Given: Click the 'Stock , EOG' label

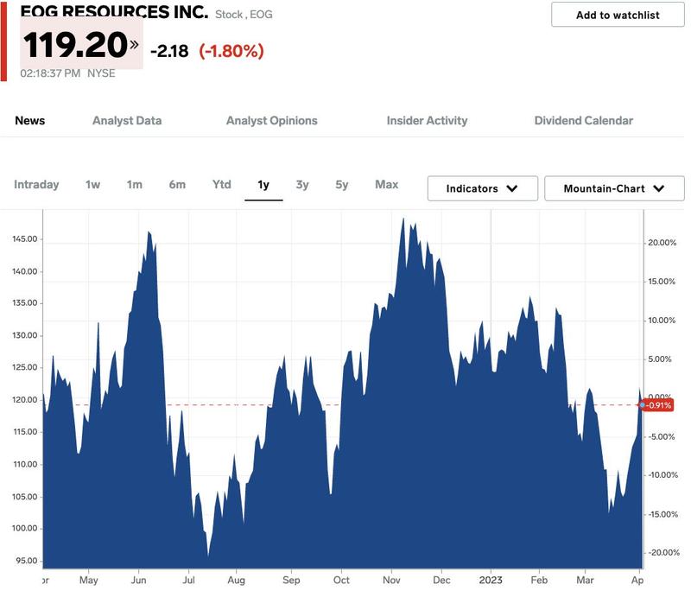Looking at the screenshot, I should point(244,15).
